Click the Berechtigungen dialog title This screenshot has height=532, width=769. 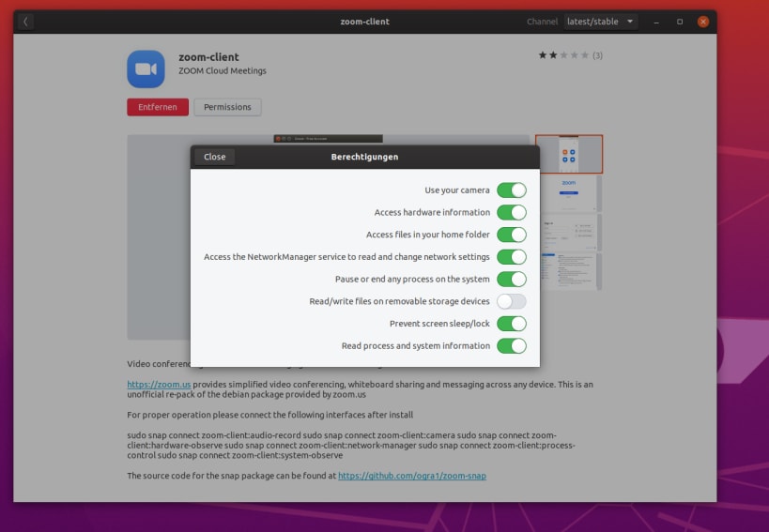(364, 157)
